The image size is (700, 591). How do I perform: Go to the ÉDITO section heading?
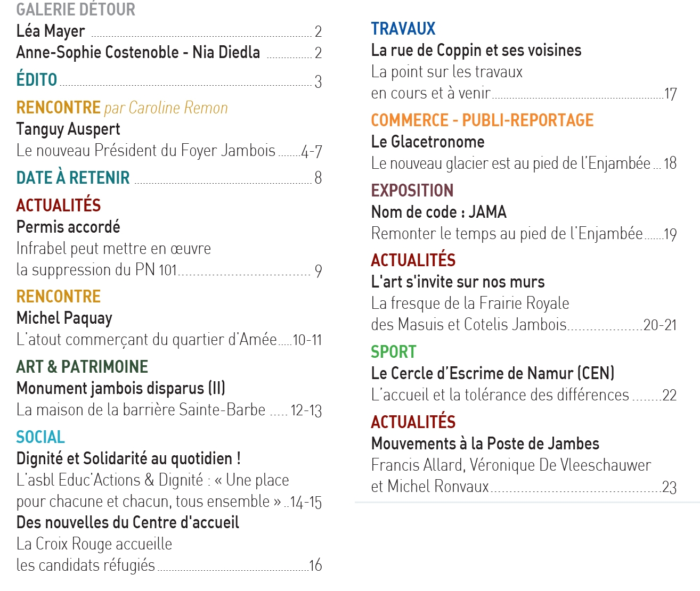37,79
